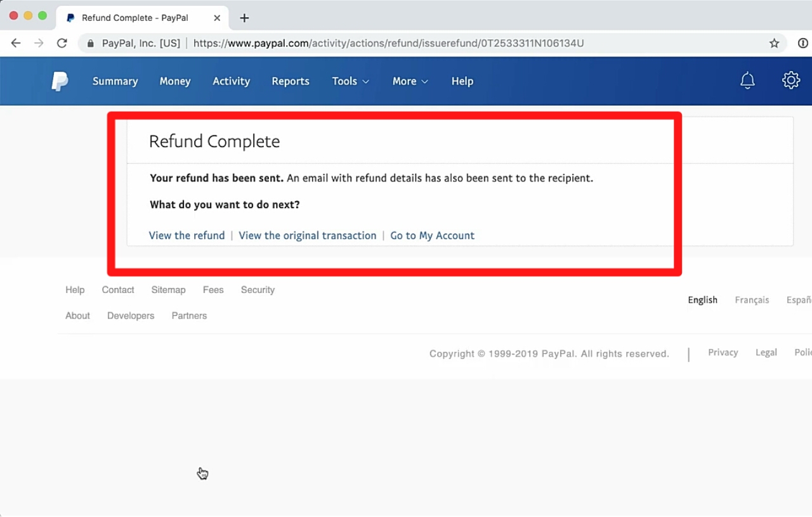Viewport: 812px width, 517px height.
Task: Open a new browser tab
Action: [x=244, y=18]
